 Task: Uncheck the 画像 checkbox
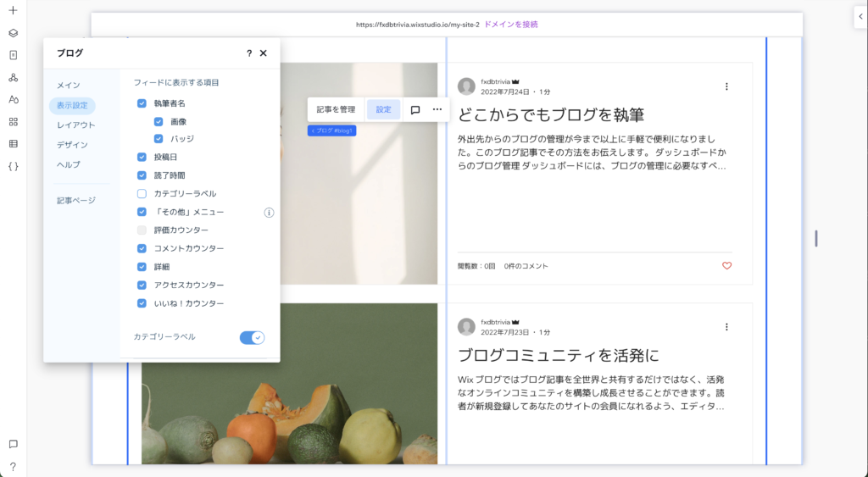tap(159, 122)
